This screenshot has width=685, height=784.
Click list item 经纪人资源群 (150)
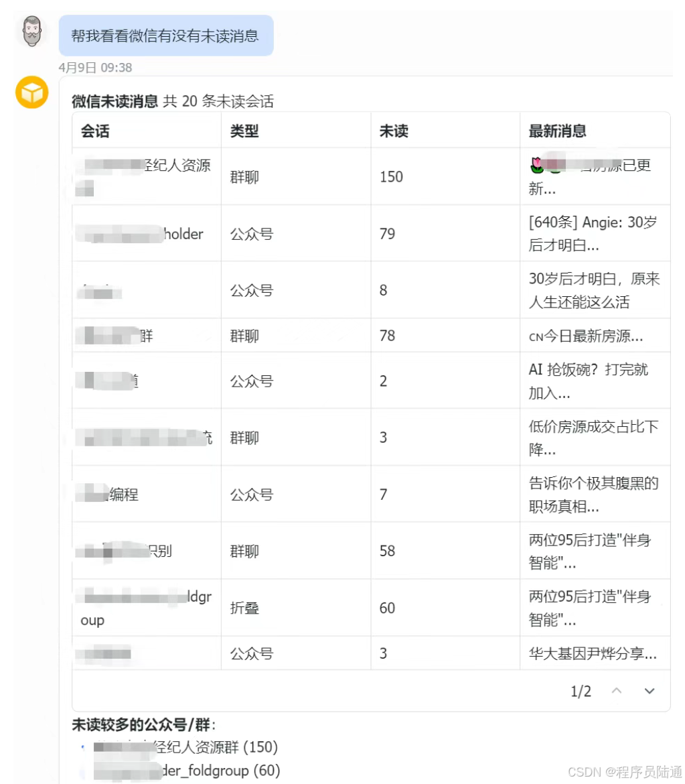click(x=186, y=747)
